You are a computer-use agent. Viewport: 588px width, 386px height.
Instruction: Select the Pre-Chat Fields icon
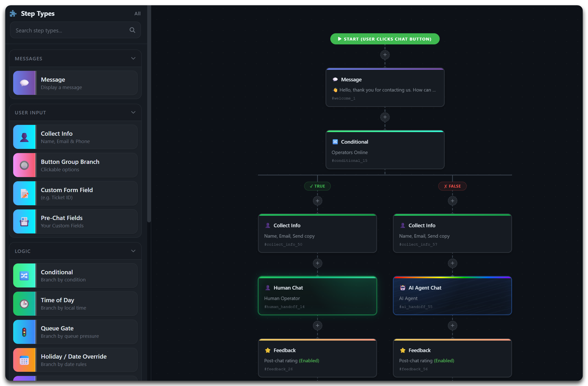pos(24,222)
